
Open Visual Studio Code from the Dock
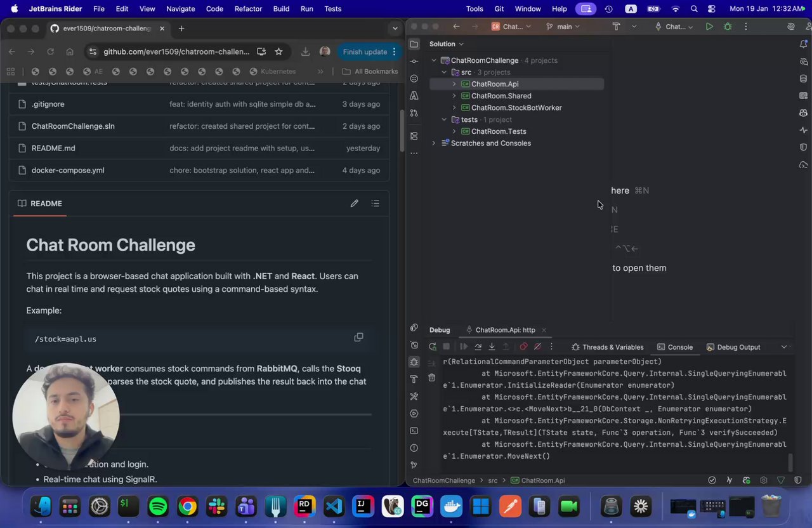[334, 506]
